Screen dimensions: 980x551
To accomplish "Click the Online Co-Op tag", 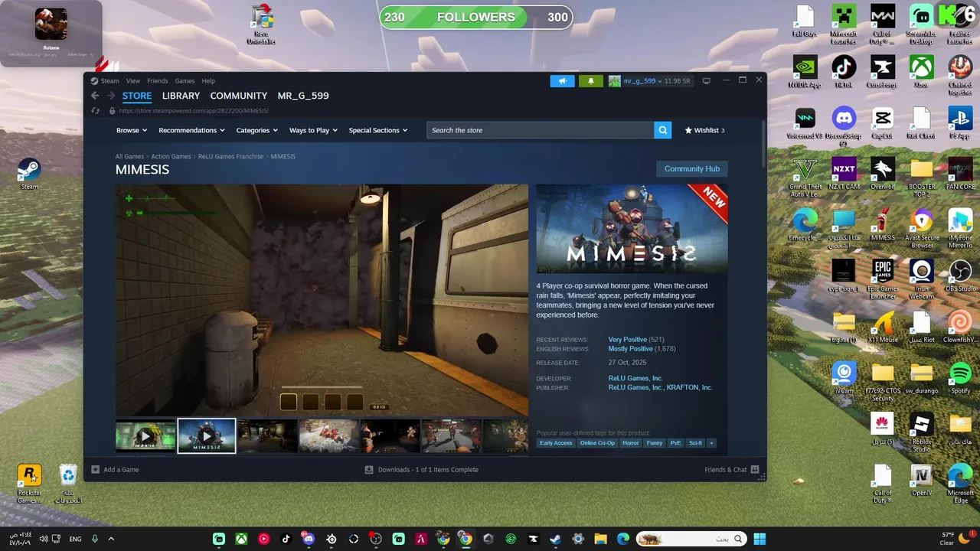I will pos(597,442).
